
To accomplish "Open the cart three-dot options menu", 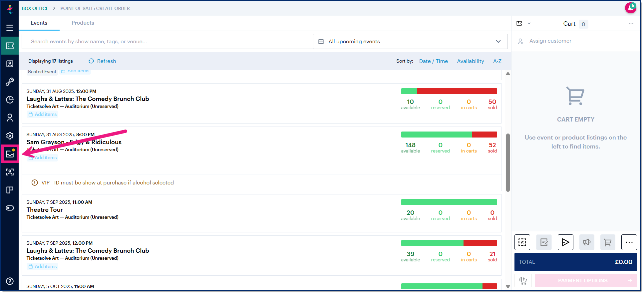I will pos(631,23).
